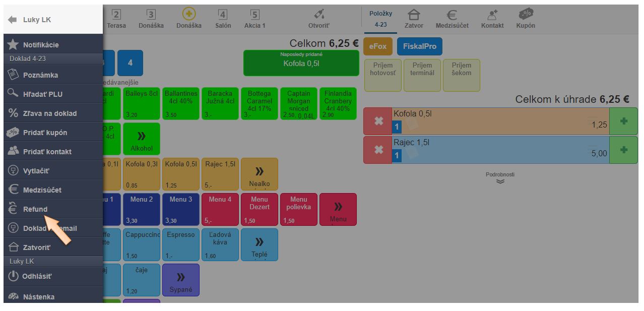644x311 pixels.
Task: Increase Kofola 0,5l quantity with plus
Action: coord(623,121)
